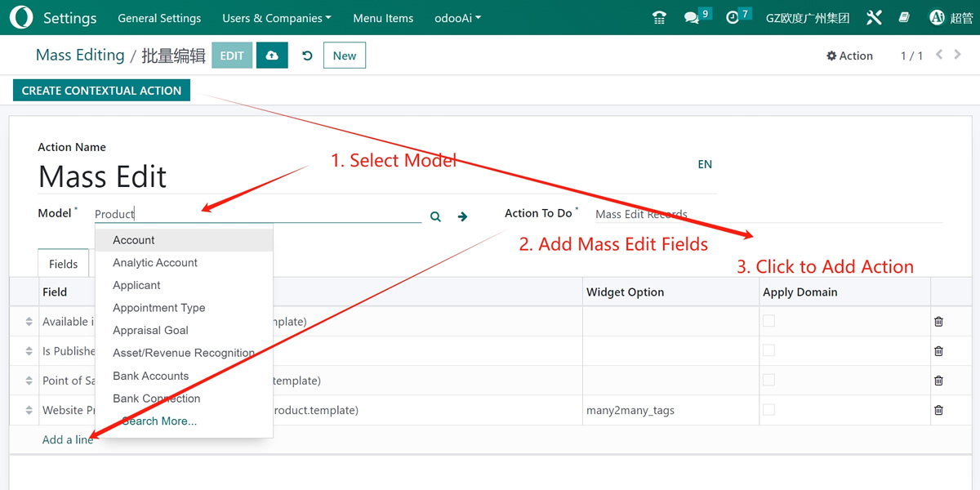This screenshot has width=980, height=490.
Task: Expand the odooAi dropdown menu
Action: tap(457, 18)
